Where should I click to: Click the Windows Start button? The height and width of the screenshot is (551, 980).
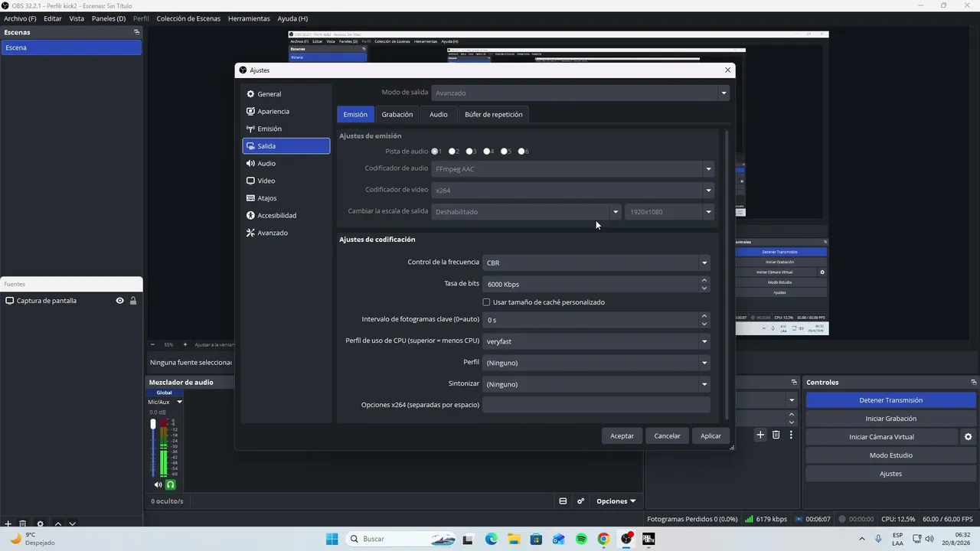[x=332, y=539]
